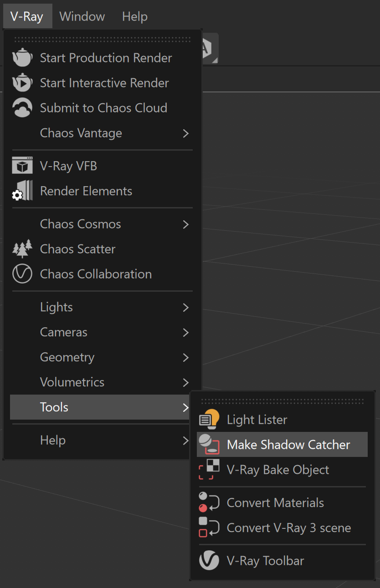
Task: Tear off the Tools submenu by its dotted handle
Action: [x=282, y=401]
